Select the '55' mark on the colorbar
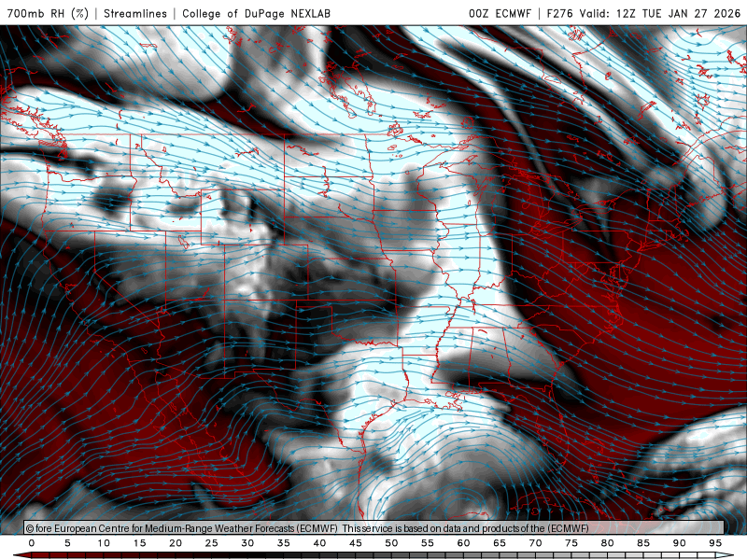The image size is (747, 560). (x=428, y=543)
